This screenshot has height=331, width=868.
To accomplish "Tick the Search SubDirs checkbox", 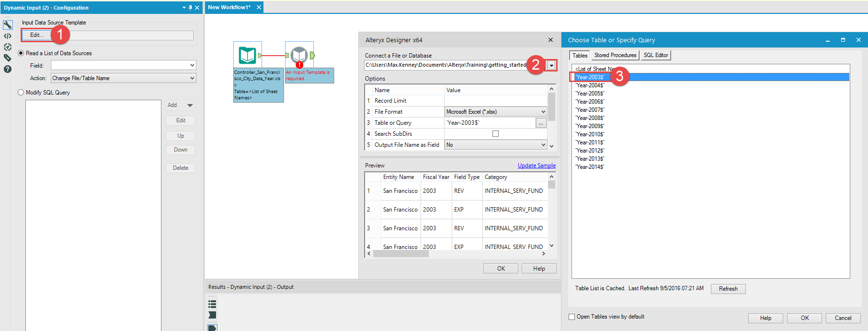I will [x=495, y=134].
